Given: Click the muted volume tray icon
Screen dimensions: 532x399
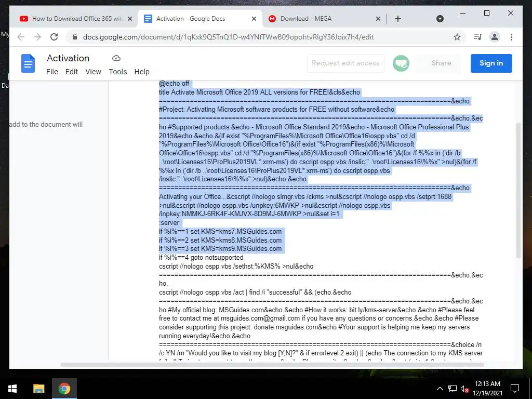Looking at the screenshot, I should tap(464, 389).
